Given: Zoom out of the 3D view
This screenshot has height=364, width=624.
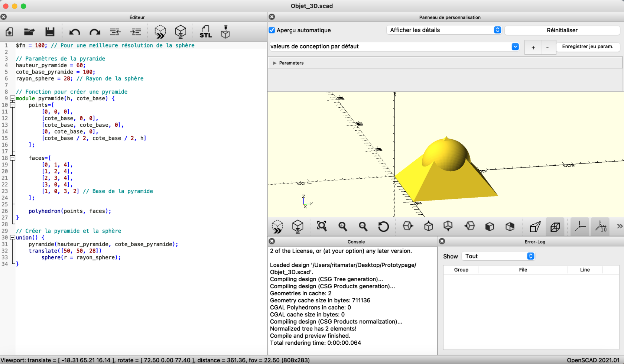Looking at the screenshot, I should 363,226.
